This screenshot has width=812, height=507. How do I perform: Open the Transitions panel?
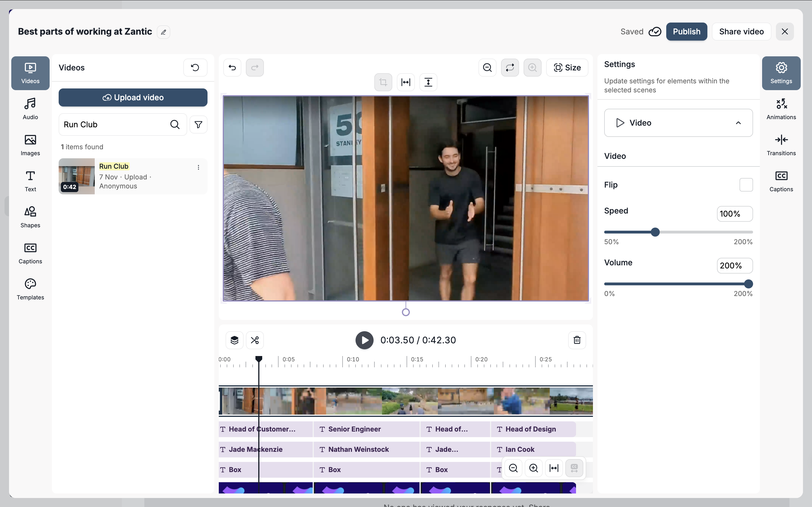click(781, 145)
